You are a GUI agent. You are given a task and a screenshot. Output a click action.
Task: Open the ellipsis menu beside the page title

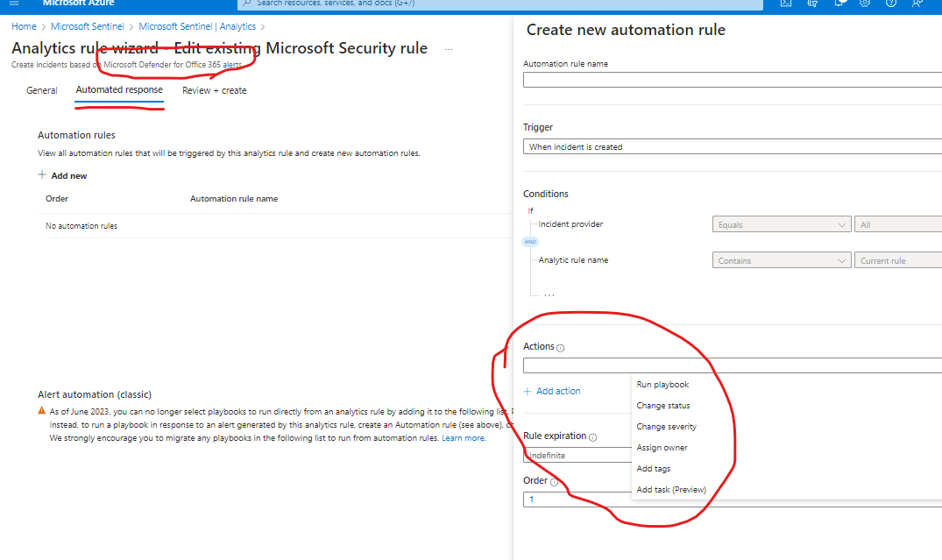point(449,49)
